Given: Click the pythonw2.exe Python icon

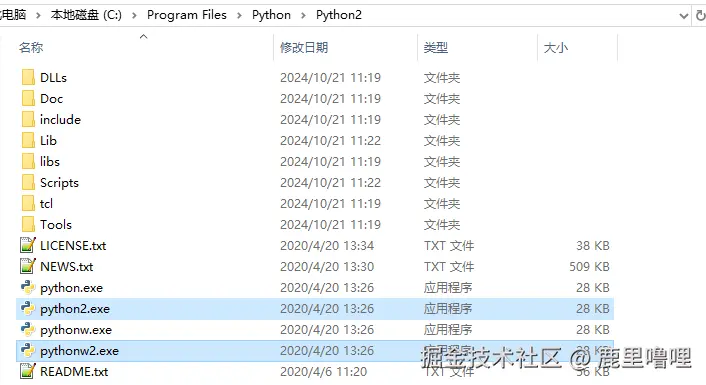Looking at the screenshot, I should pyautogui.click(x=28, y=350).
